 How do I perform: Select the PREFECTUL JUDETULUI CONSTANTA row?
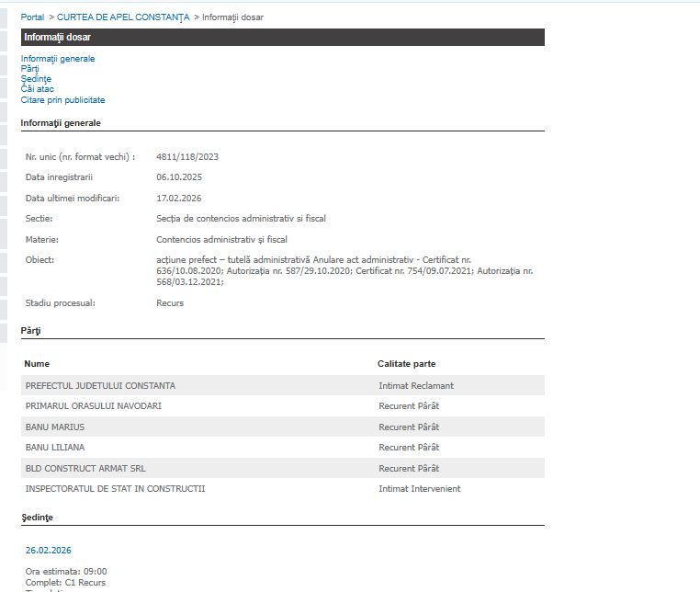pyautogui.click(x=100, y=385)
